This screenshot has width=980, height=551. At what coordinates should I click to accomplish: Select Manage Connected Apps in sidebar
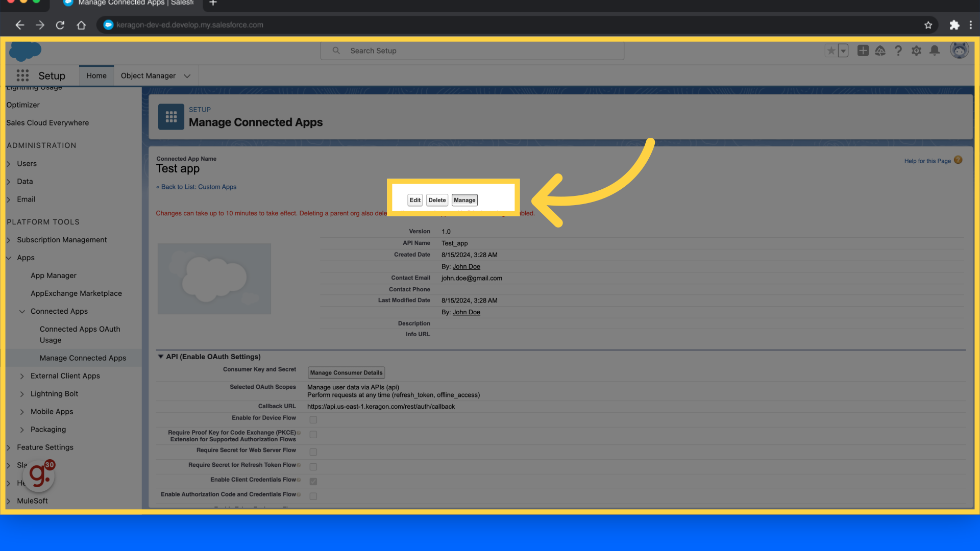pyautogui.click(x=83, y=358)
